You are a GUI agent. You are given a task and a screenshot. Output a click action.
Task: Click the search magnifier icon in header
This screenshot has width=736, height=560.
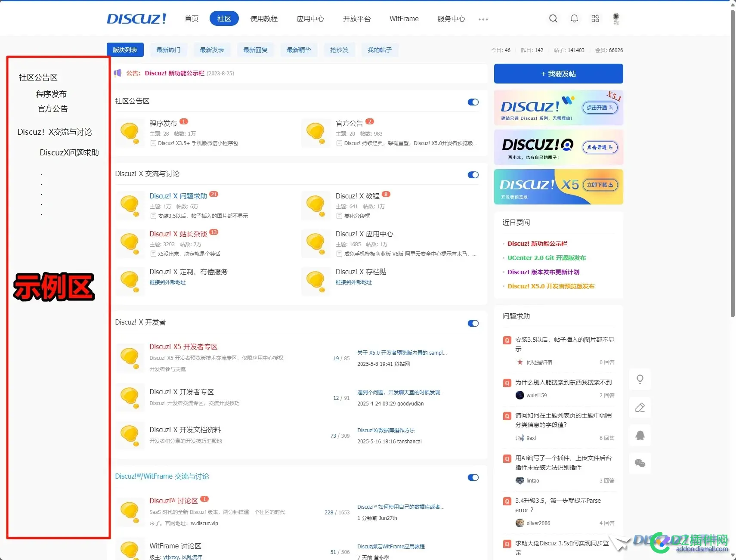[x=553, y=19]
